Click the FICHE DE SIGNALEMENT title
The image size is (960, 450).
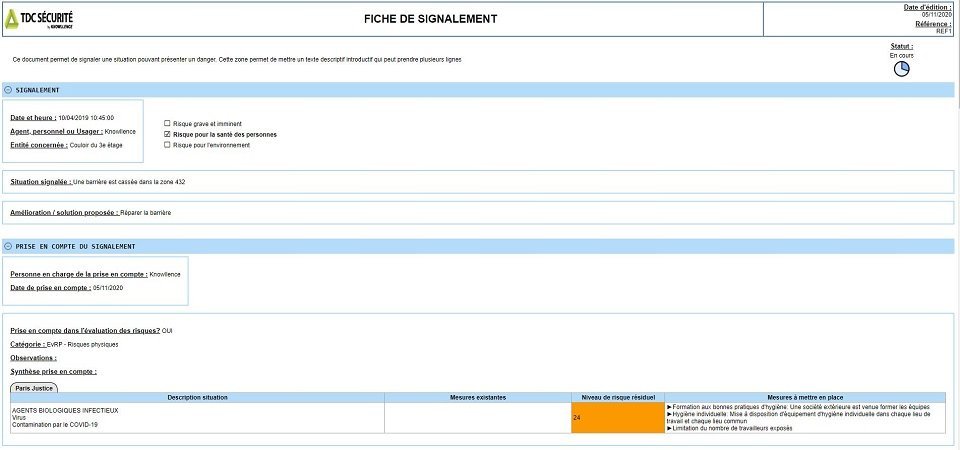point(430,19)
